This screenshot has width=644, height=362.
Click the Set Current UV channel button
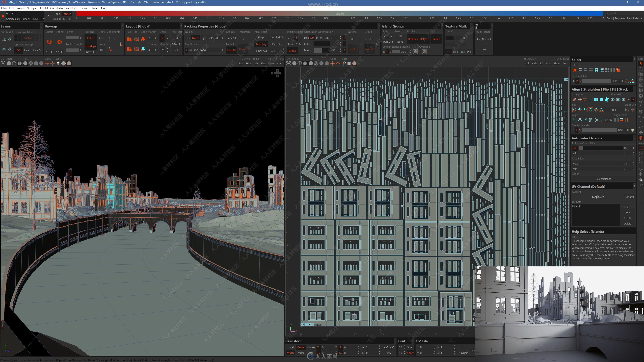[628, 207]
